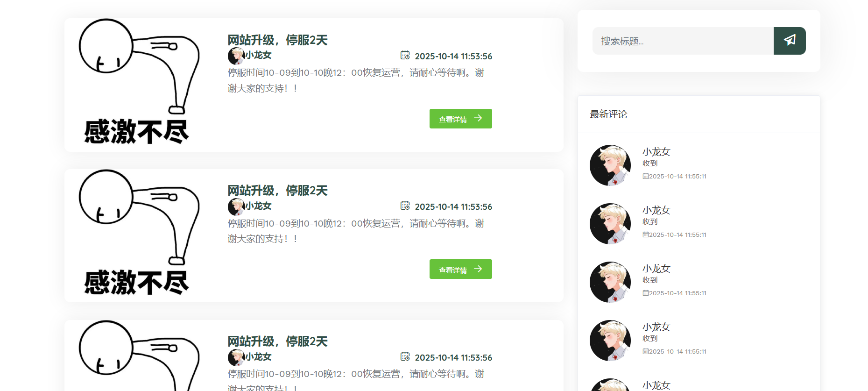This screenshot has width=868, height=391.
Task: Click the paper plane search submit icon
Action: [790, 41]
